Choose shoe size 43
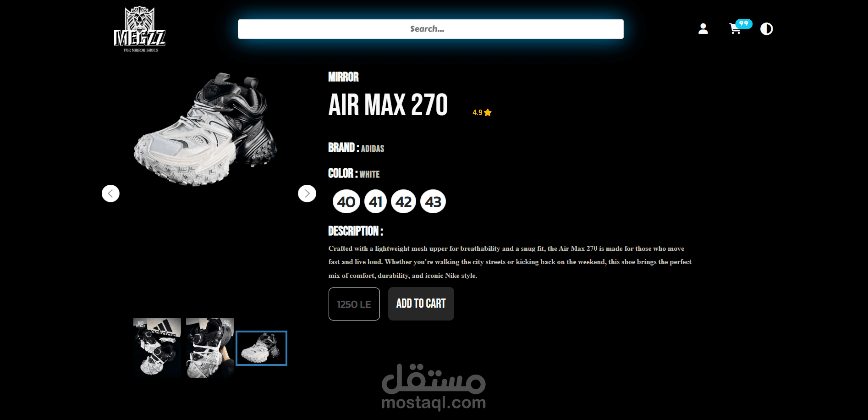The image size is (868, 420). click(433, 201)
